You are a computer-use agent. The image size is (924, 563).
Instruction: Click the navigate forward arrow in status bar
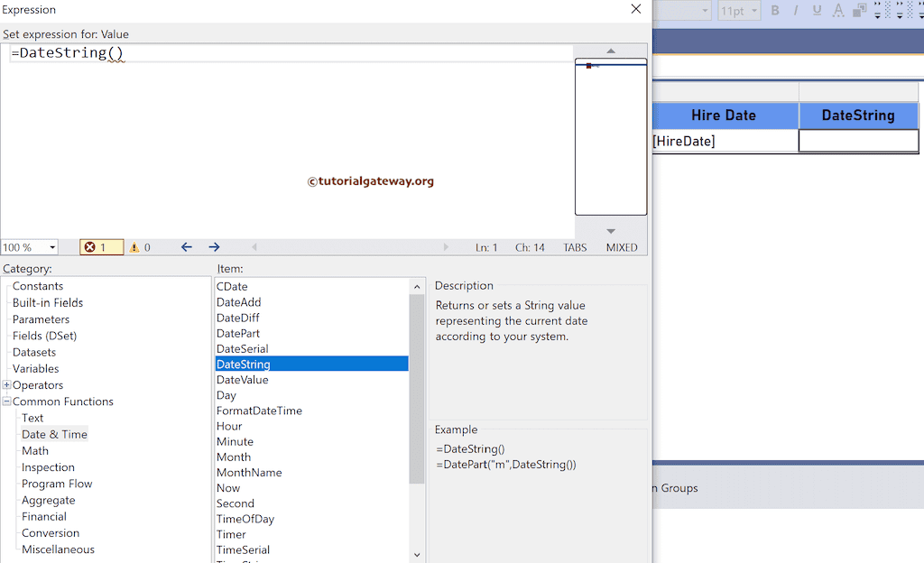(214, 246)
